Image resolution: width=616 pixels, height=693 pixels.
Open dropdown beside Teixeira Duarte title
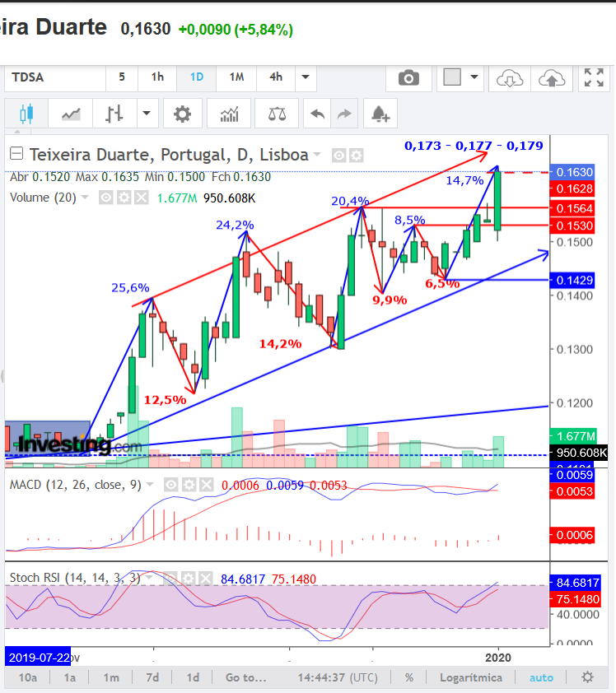tap(317, 155)
